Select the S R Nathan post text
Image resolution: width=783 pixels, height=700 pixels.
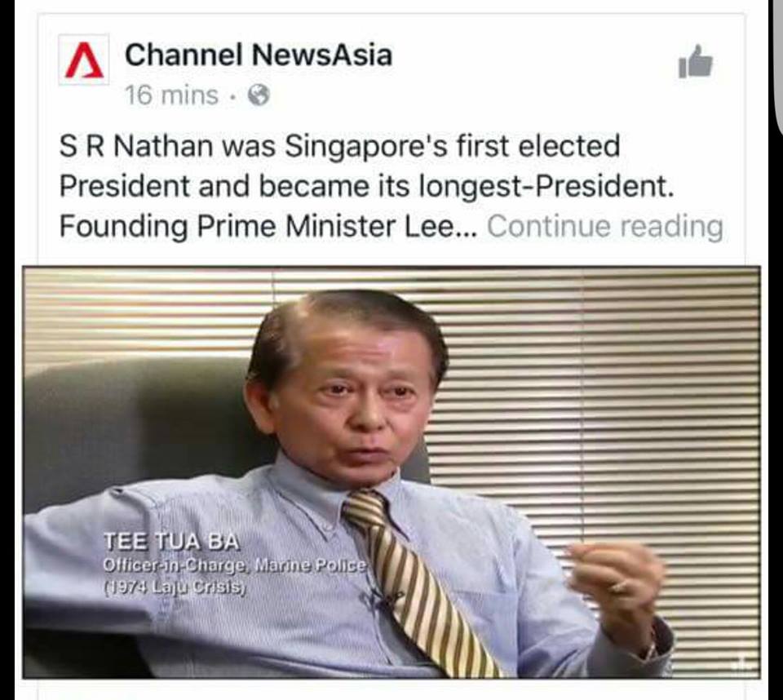(x=391, y=186)
